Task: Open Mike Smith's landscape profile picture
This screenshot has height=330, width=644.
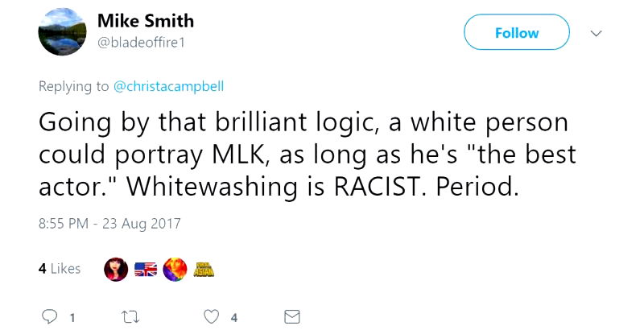Action: click(x=62, y=33)
